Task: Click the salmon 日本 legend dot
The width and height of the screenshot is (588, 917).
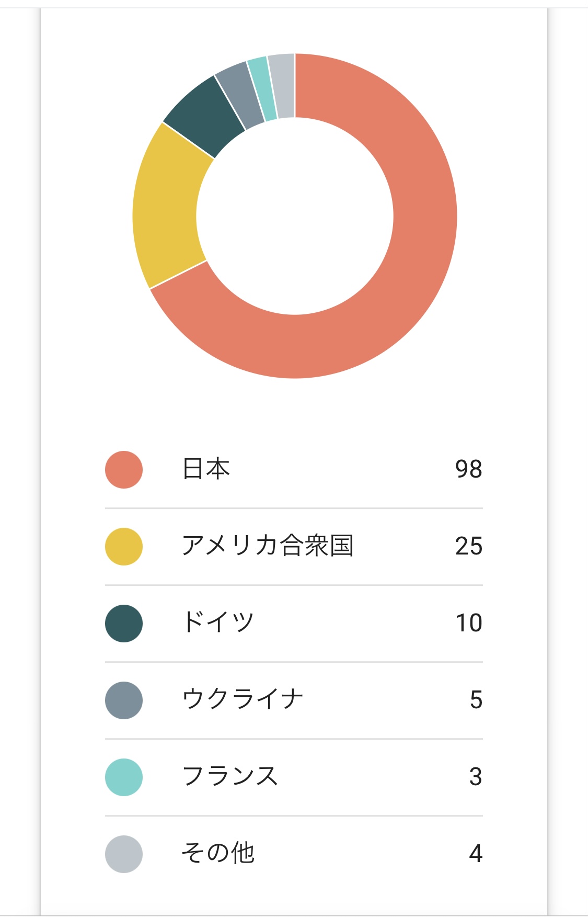Action: coord(124,469)
